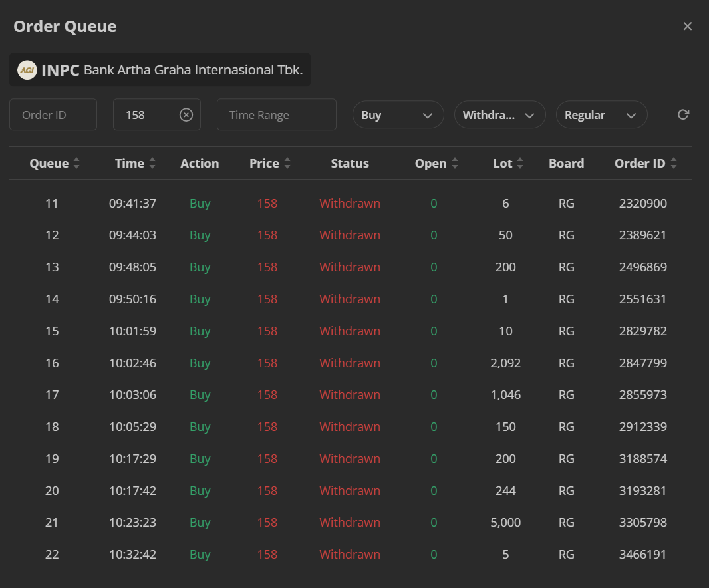Sort by Time column arrows

click(x=152, y=164)
